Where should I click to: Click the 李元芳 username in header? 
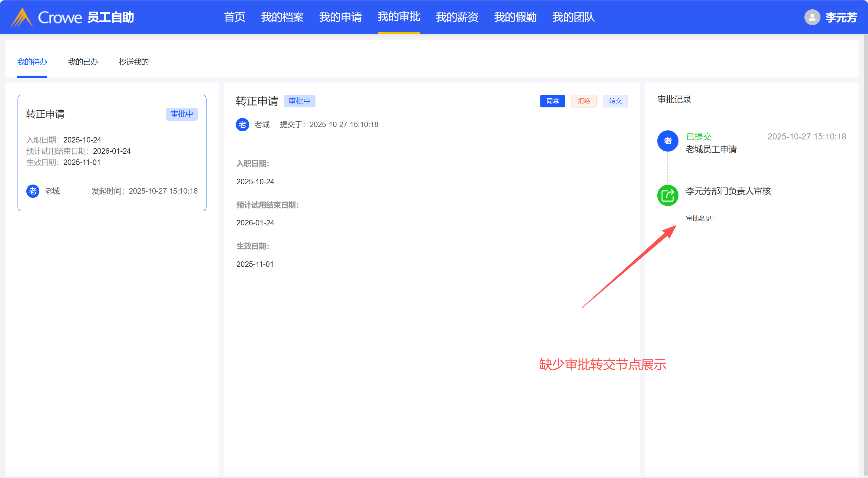[x=841, y=17]
